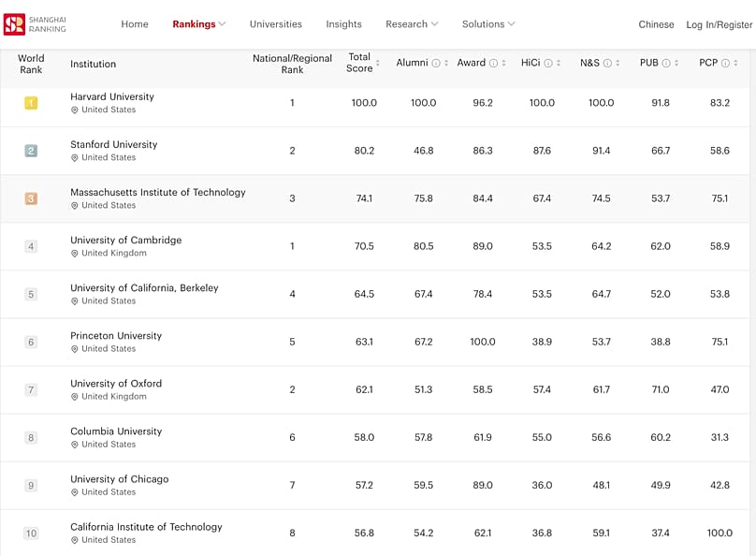Open the Research menu item
756x556 pixels.
click(406, 24)
